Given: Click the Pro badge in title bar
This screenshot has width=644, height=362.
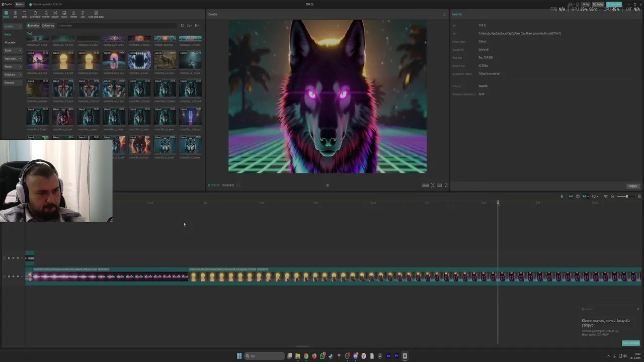Looking at the screenshot, I should (586, 5).
